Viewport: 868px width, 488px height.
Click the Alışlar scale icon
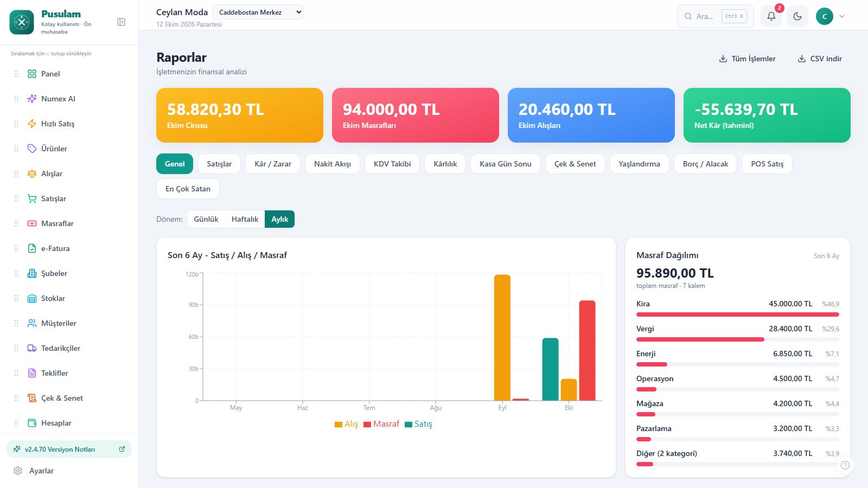(x=32, y=174)
